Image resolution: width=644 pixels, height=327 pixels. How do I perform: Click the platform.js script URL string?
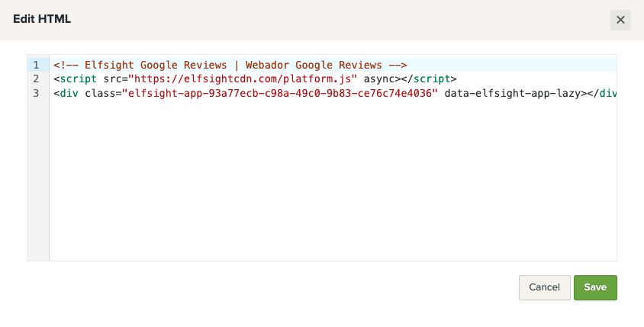pyautogui.click(x=243, y=79)
